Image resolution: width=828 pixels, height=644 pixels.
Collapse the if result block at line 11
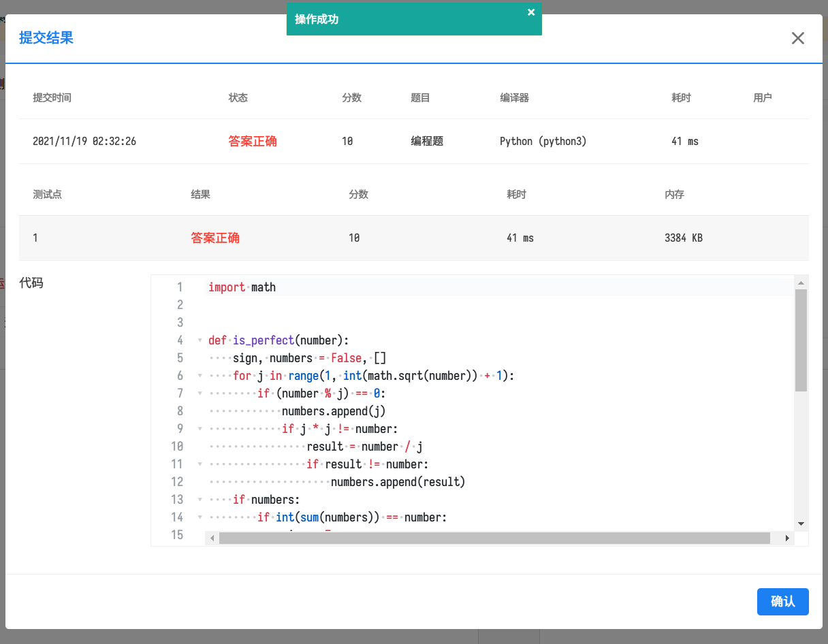click(200, 464)
